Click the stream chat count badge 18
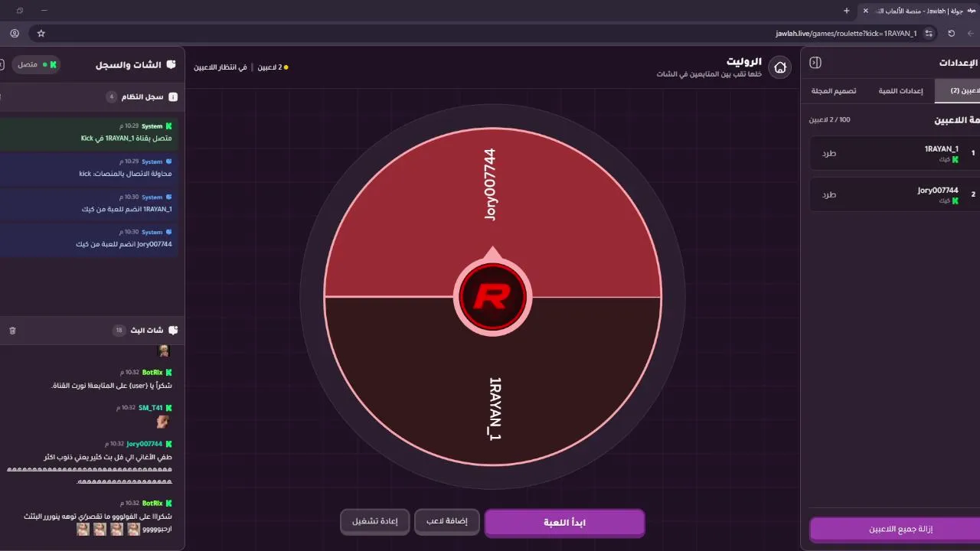Viewport: 980px width, 551px height. 119,331
